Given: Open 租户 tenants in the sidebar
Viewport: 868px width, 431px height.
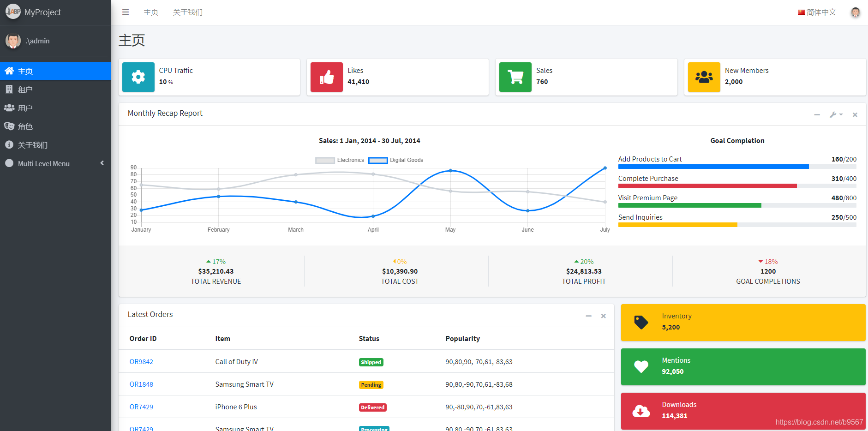Looking at the screenshot, I should [55, 90].
